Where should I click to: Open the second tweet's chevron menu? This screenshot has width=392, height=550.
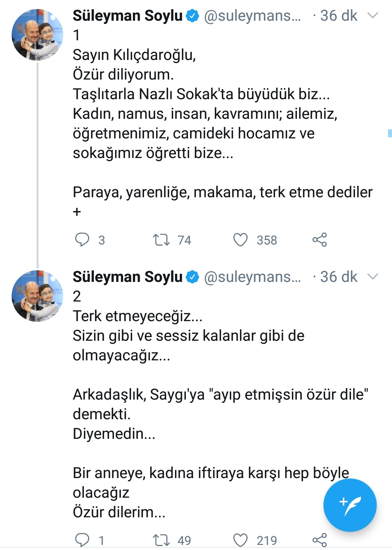click(x=373, y=277)
